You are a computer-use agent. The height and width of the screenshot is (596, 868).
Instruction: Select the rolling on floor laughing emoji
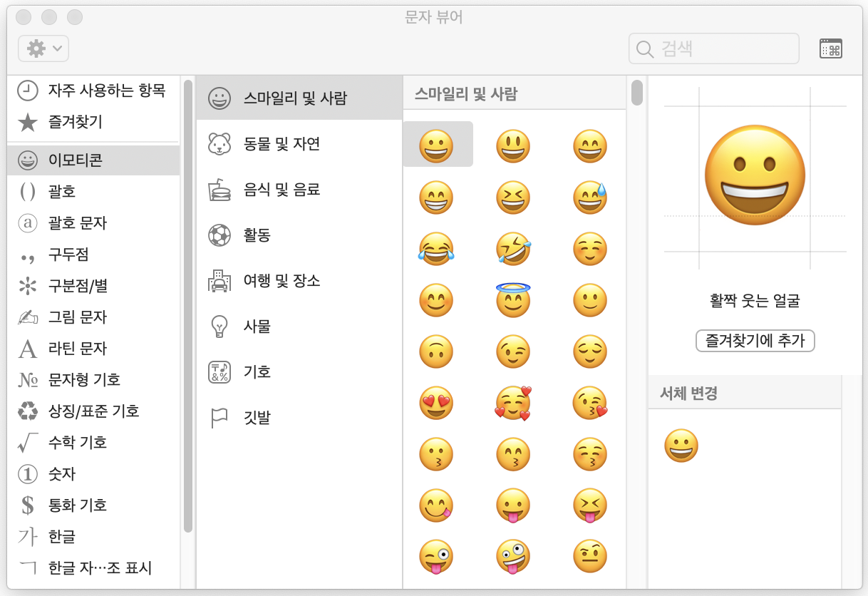pyautogui.click(x=513, y=249)
